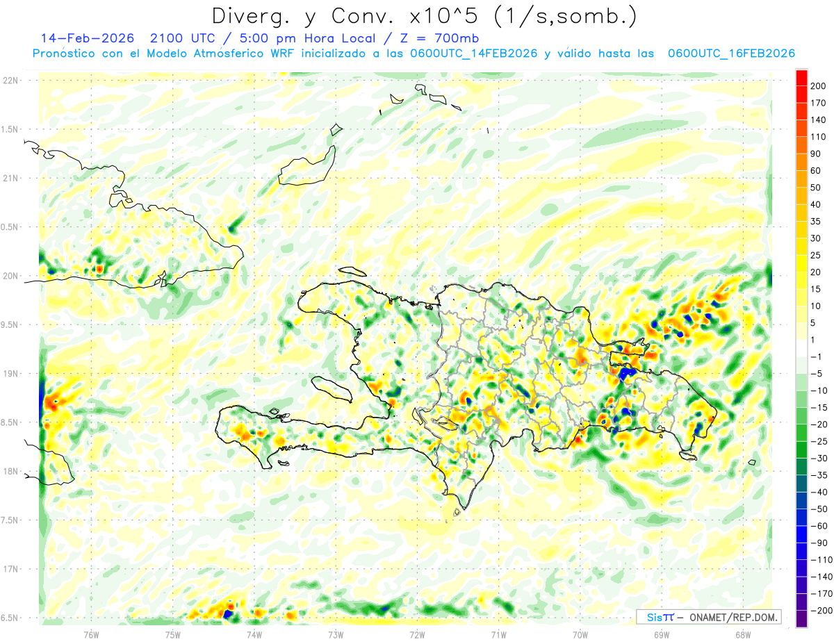The image size is (834, 644).
Task: Click the color bar label '110'
Action: (818, 137)
